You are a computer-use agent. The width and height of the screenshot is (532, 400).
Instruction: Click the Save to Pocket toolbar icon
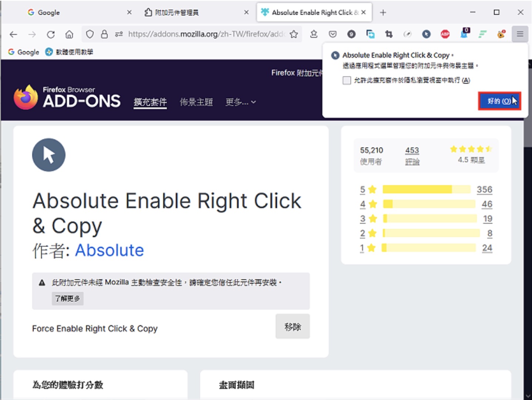(x=333, y=34)
